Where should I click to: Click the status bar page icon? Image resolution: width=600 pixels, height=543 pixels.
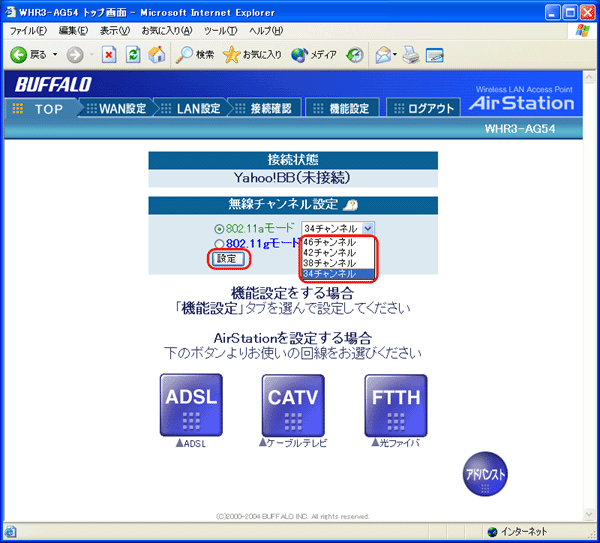(10, 532)
